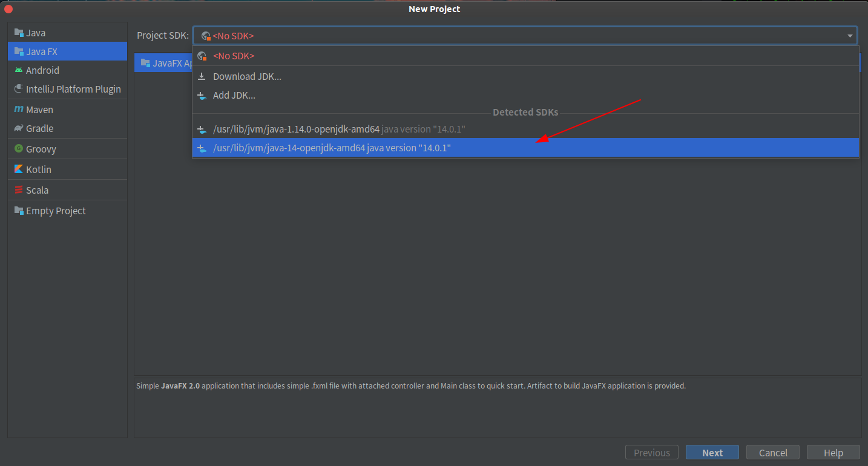Click the globe icon next to <No SDK> list item
The height and width of the screenshot is (466, 868).
[x=202, y=56]
